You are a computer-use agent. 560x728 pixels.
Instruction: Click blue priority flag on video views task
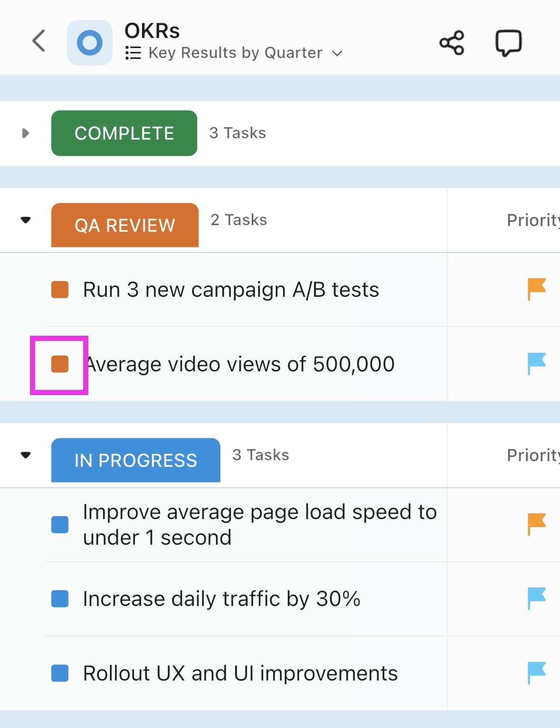tap(537, 364)
